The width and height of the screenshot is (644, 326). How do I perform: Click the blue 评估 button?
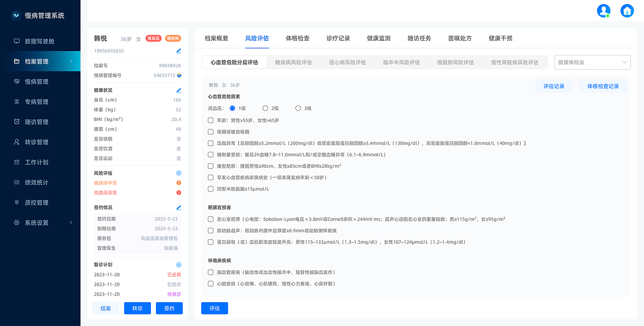[x=214, y=308]
